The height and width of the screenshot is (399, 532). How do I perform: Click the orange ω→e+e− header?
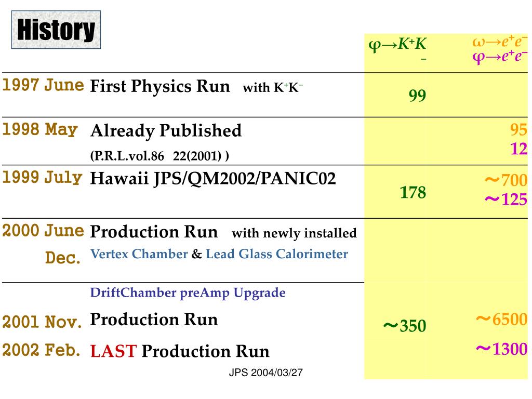click(500, 42)
